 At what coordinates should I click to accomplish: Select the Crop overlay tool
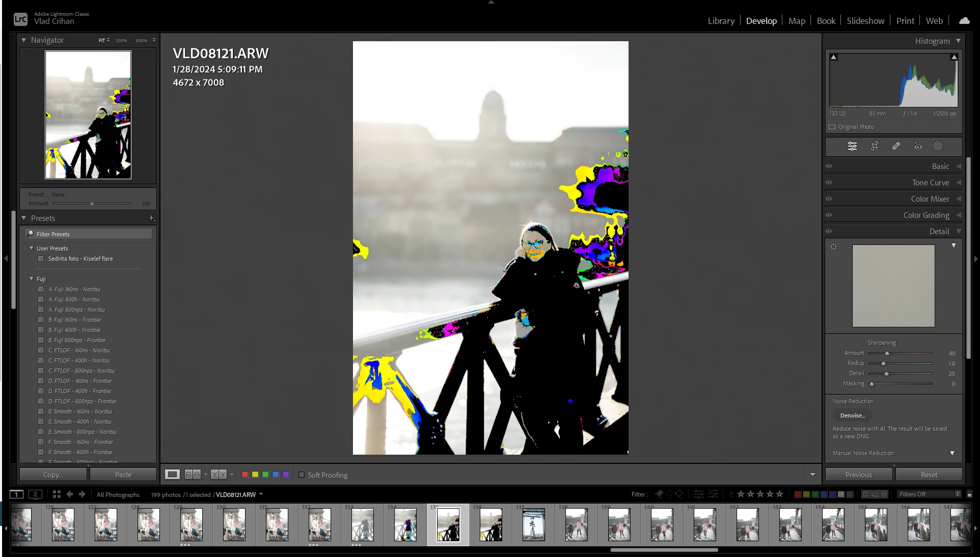point(875,146)
